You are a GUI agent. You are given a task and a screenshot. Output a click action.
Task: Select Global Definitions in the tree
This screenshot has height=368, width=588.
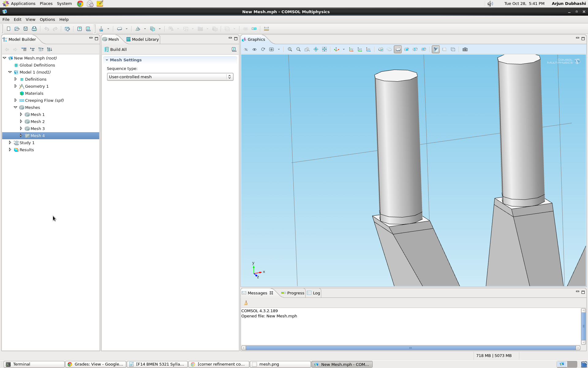click(37, 65)
